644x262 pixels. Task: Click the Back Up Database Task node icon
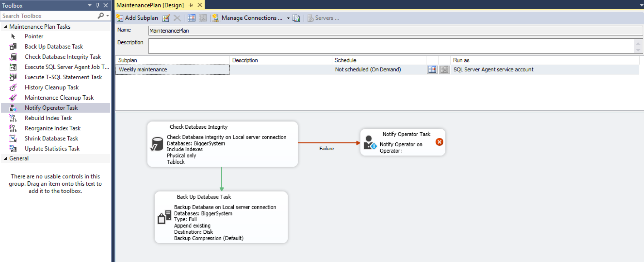click(164, 217)
